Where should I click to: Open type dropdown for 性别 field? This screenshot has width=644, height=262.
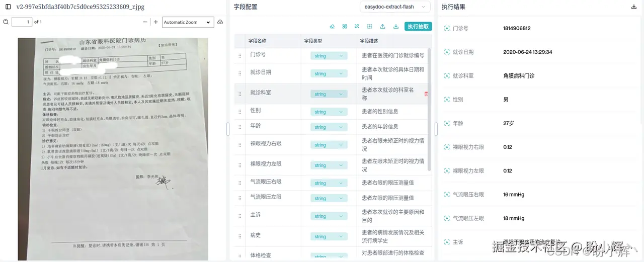(x=329, y=112)
